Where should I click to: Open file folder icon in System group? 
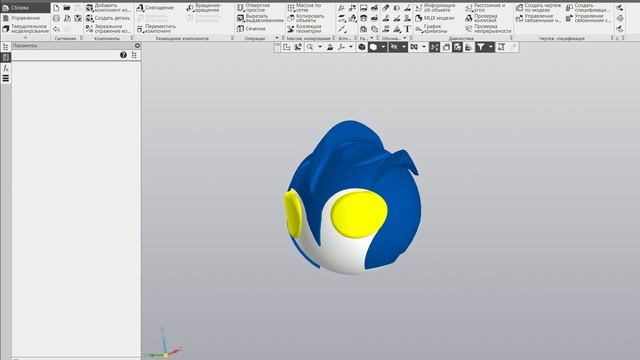point(67,8)
